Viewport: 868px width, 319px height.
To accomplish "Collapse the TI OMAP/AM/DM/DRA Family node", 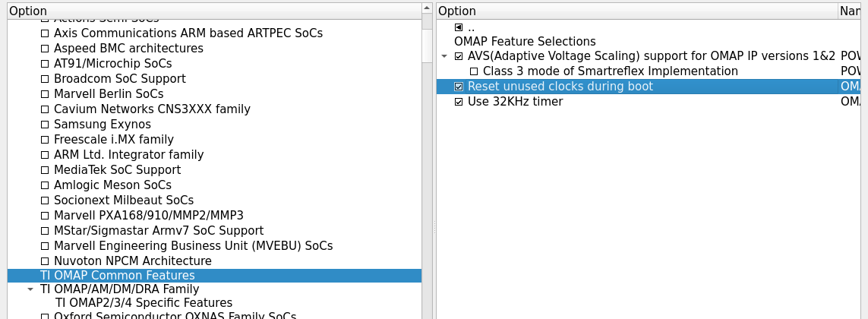I will [30, 289].
